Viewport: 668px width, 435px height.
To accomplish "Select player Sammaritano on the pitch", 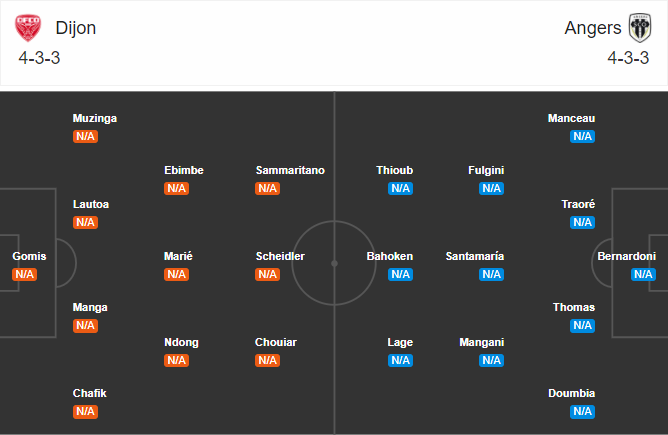I will click(x=290, y=170).
